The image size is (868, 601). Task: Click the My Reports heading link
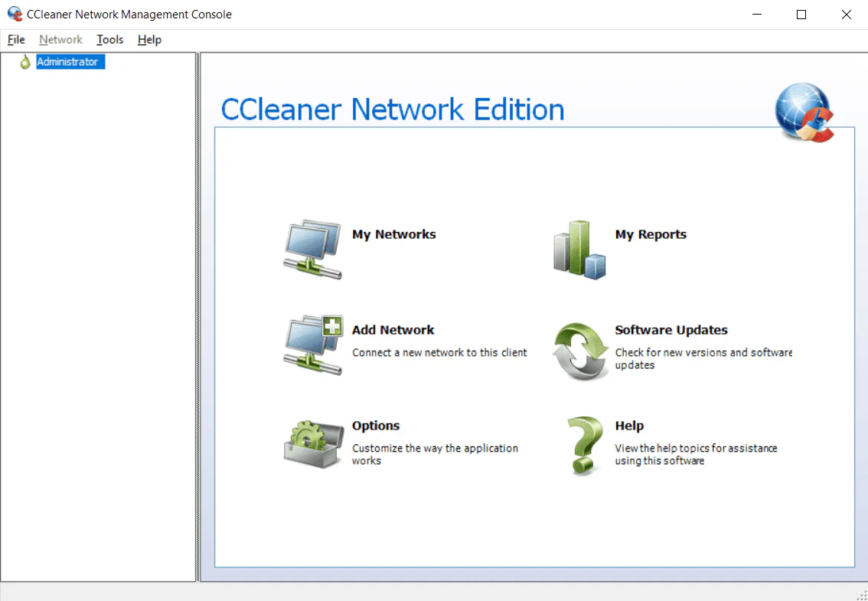(651, 234)
